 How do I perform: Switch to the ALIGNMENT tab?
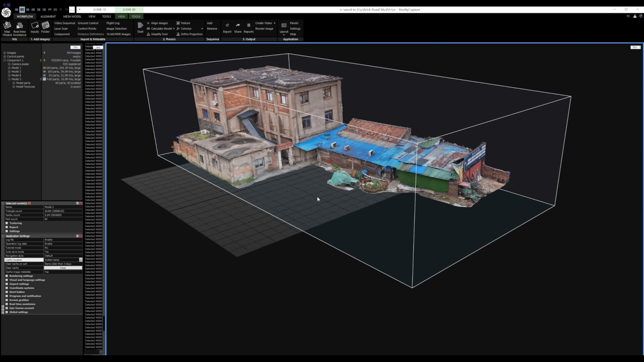[48, 16]
